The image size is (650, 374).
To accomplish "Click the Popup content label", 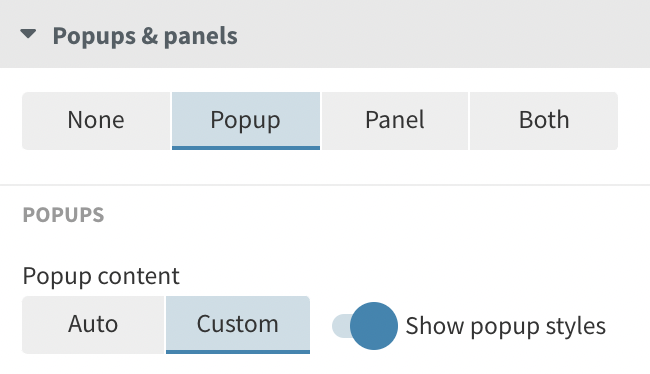I will 101,276.
